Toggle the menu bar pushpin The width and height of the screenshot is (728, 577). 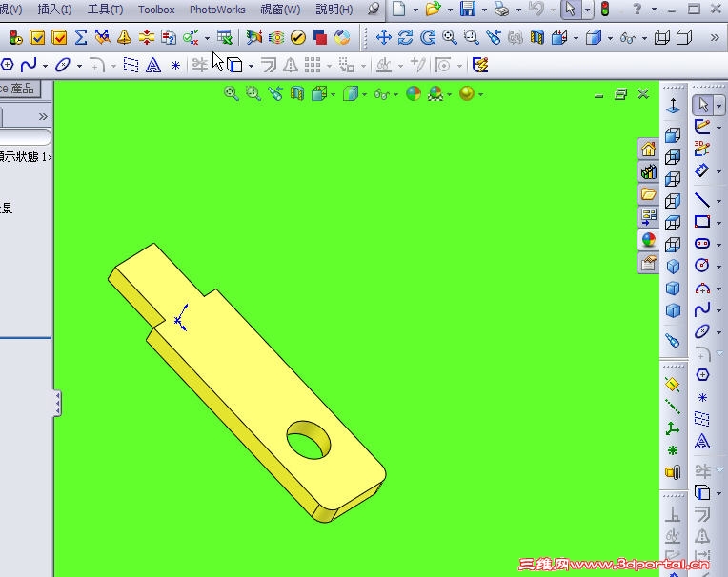click(x=374, y=9)
